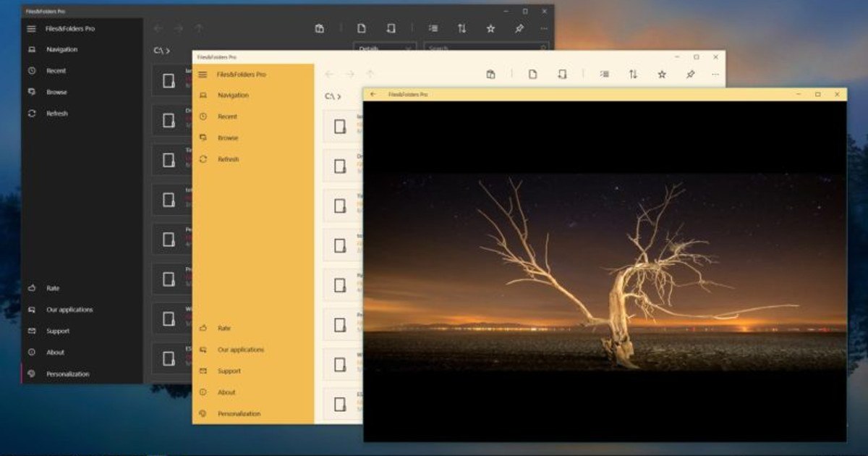Open Recent in the light window sidebar
Screen dimensions: 868x456
(x=253, y=117)
